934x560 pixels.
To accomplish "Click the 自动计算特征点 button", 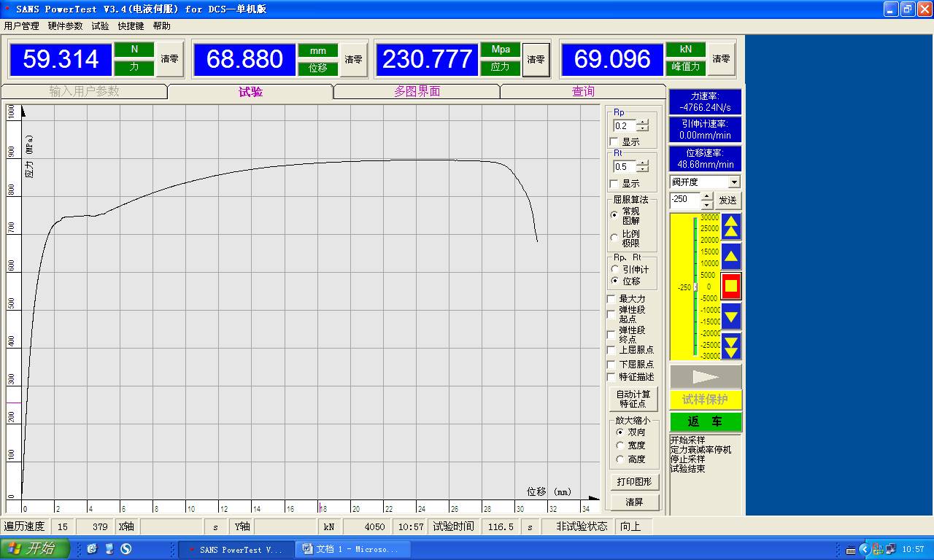I will [x=633, y=399].
